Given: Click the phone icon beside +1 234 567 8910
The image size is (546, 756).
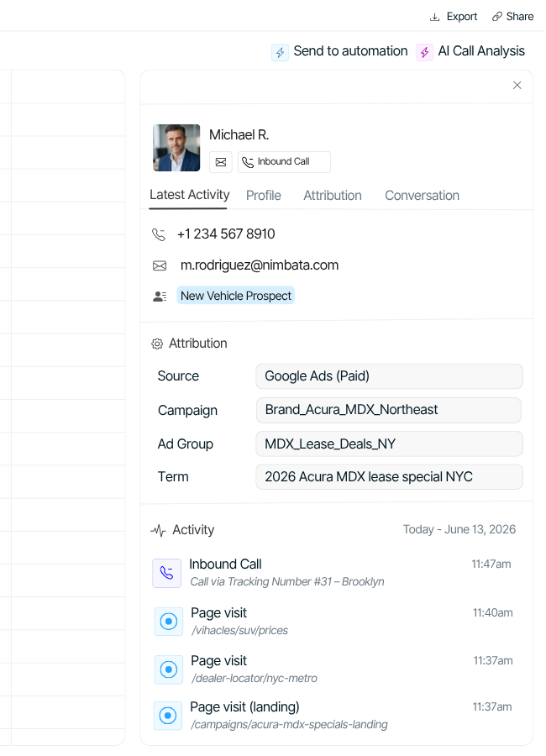Looking at the screenshot, I should [x=159, y=234].
